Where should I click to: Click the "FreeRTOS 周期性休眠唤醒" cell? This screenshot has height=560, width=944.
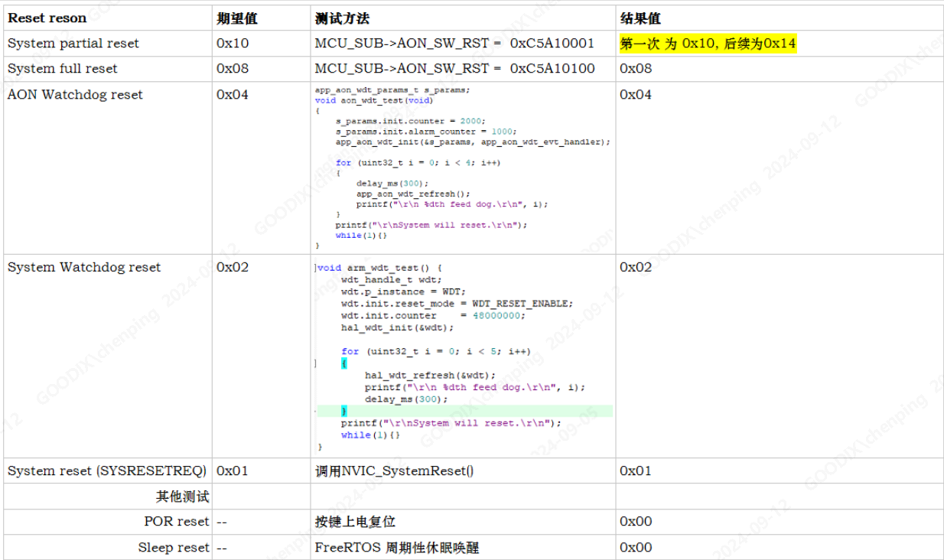pos(396,548)
